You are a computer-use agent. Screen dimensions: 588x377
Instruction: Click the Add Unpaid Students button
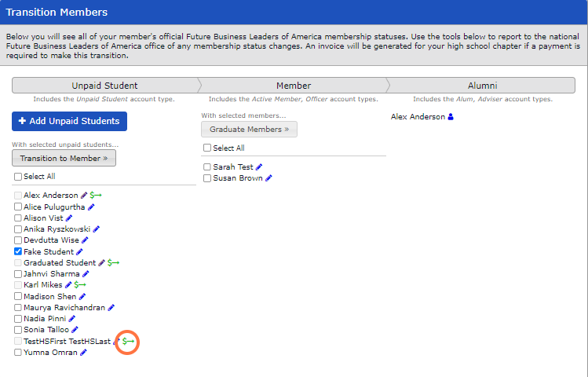pyautogui.click(x=69, y=121)
